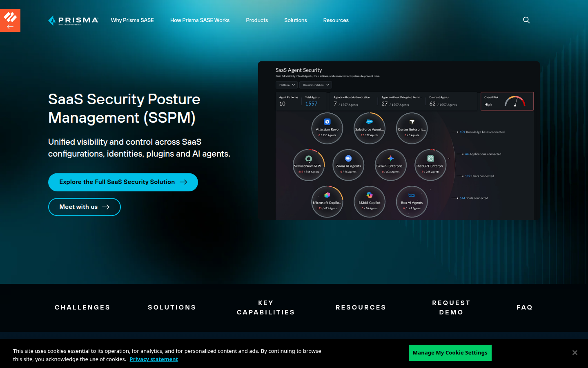The image size is (588, 368).
Task: Click Agents without Delegated Permissions stat
Action: (401, 101)
